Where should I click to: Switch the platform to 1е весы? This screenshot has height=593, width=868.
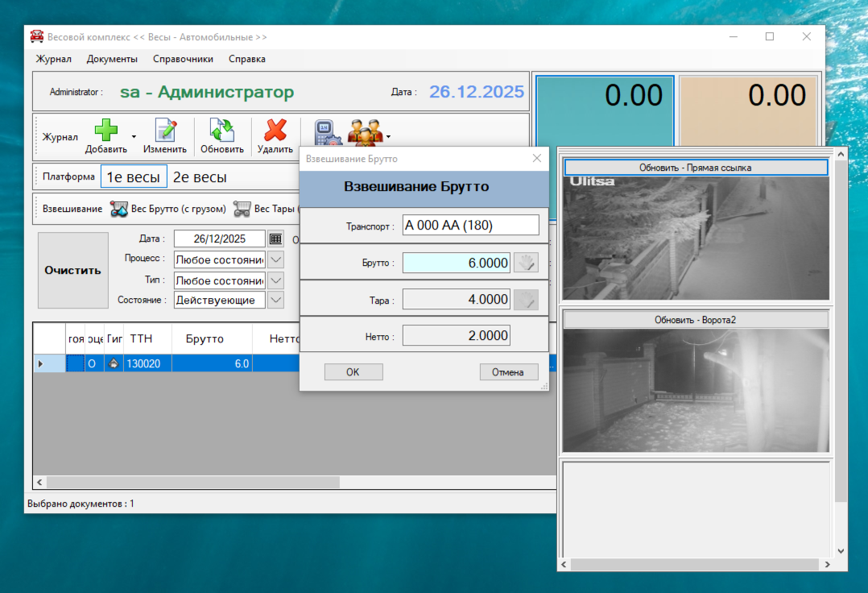click(x=134, y=177)
